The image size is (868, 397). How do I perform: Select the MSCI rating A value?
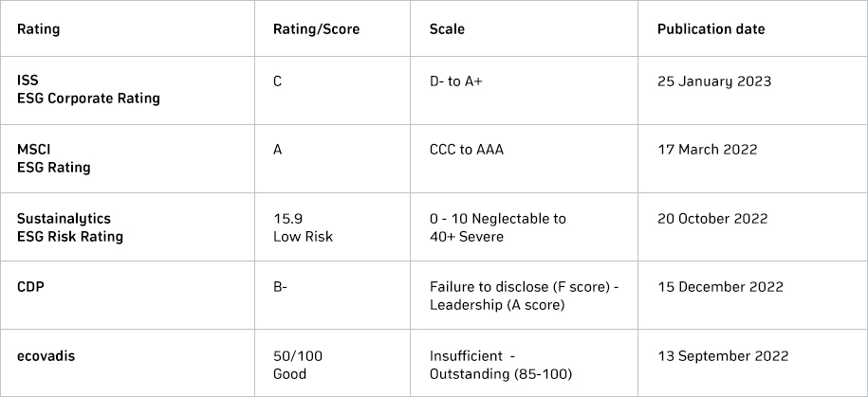pyautogui.click(x=277, y=150)
